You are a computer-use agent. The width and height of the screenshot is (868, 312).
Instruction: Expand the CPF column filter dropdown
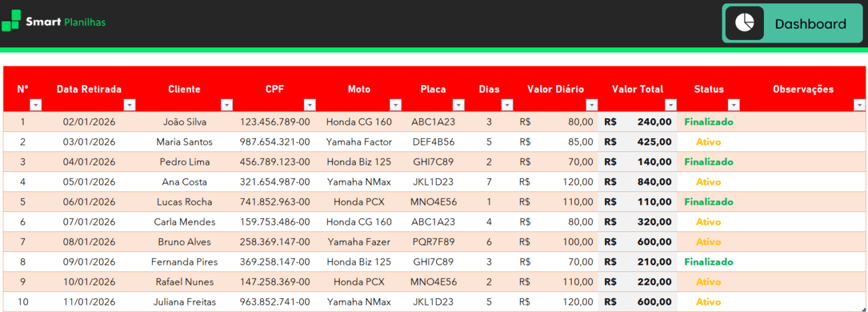point(309,105)
